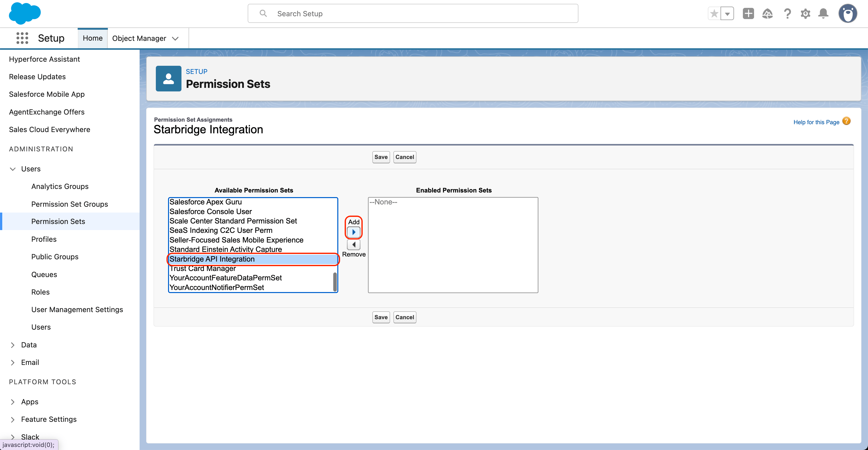The height and width of the screenshot is (450, 868).
Task: Open Hyperforce Assistant in the sidebar
Action: (x=44, y=59)
